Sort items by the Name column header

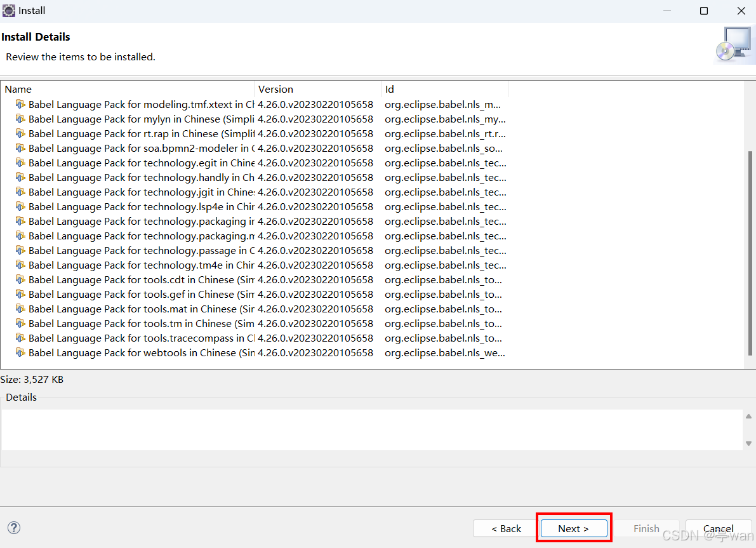(128, 90)
